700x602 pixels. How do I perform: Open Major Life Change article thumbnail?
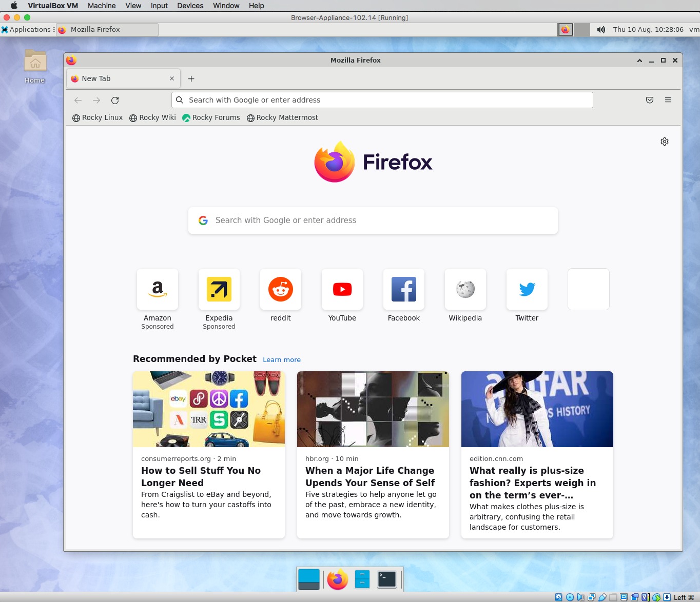(x=373, y=409)
